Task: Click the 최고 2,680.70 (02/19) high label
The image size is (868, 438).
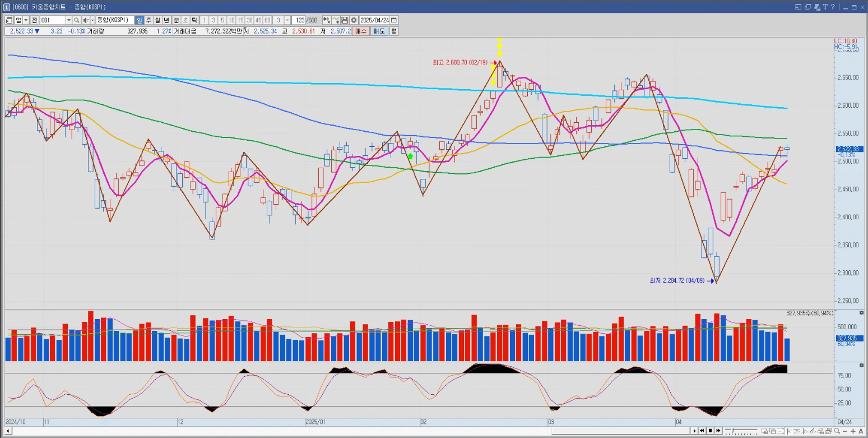Action: click(x=460, y=63)
